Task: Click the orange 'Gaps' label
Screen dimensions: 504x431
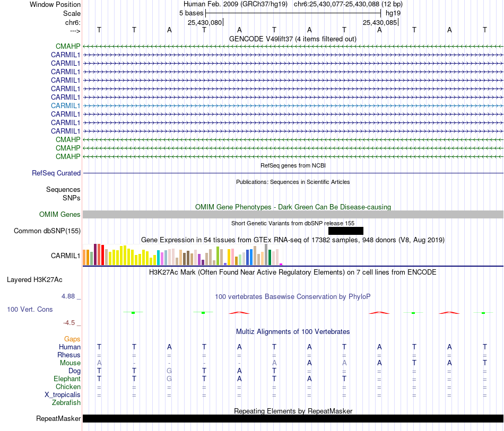Action: coord(72,339)
